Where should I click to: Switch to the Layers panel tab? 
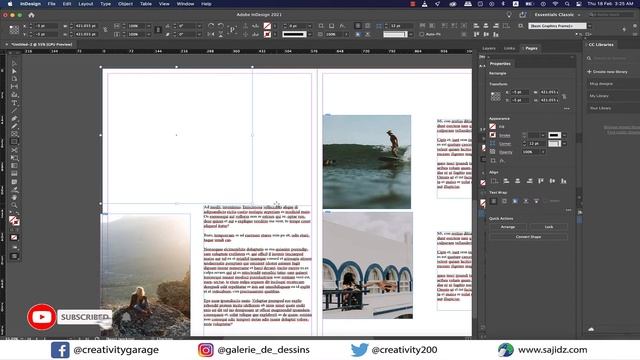click(x=489, y=48)
